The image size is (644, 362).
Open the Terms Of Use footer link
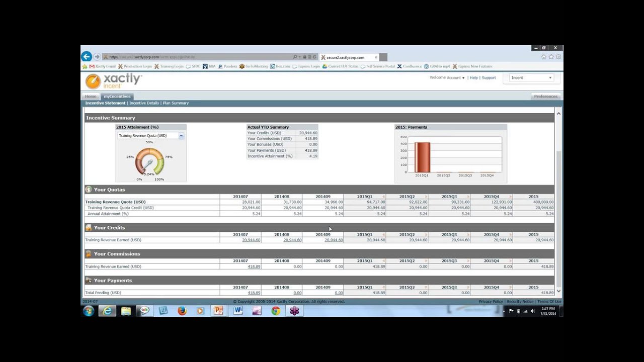tap(549, 302)
